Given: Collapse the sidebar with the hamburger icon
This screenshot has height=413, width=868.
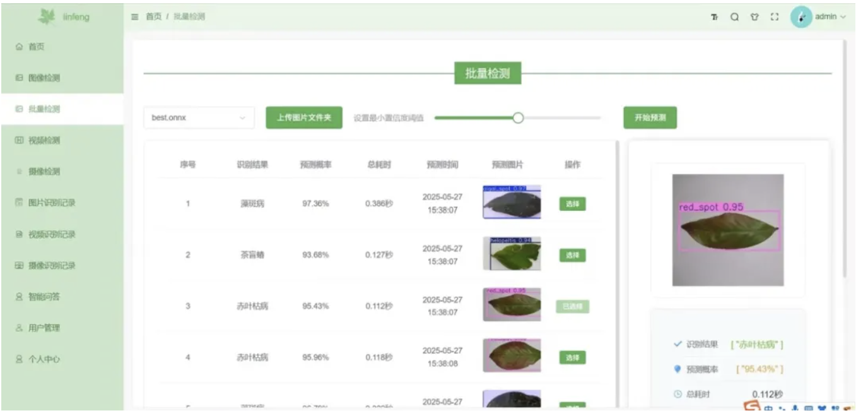Looking at the screenshot, I should click(x=134, y=17).
